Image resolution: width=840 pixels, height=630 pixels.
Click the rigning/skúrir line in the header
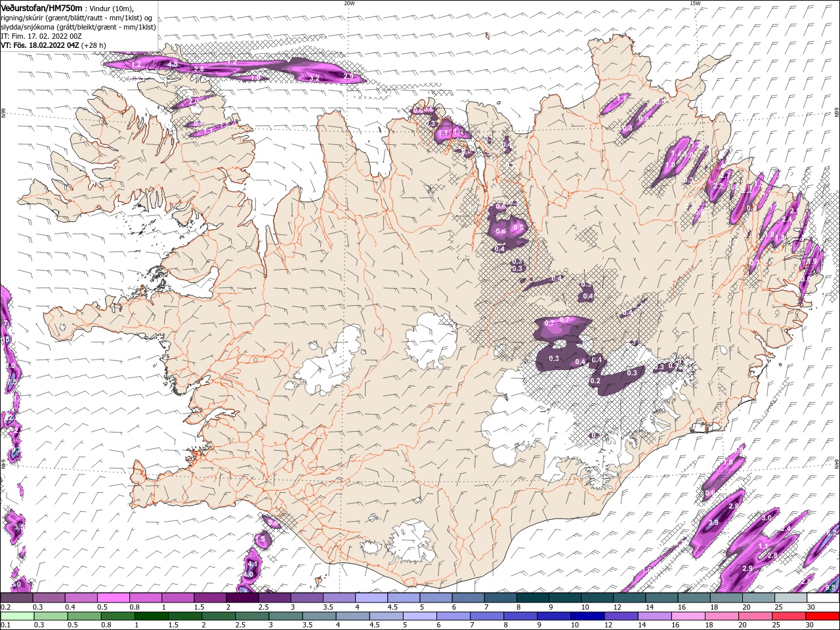click(x=75, y=18)
